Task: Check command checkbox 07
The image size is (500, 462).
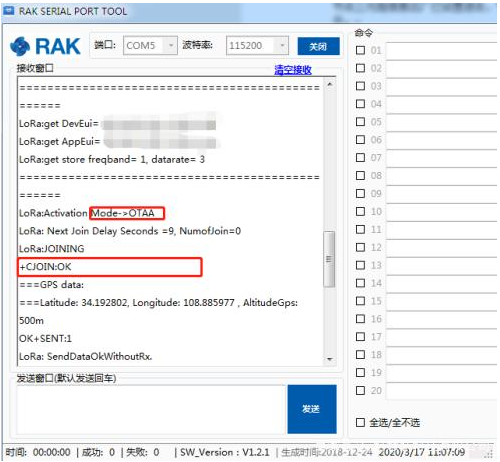Action: coord(360,157)
